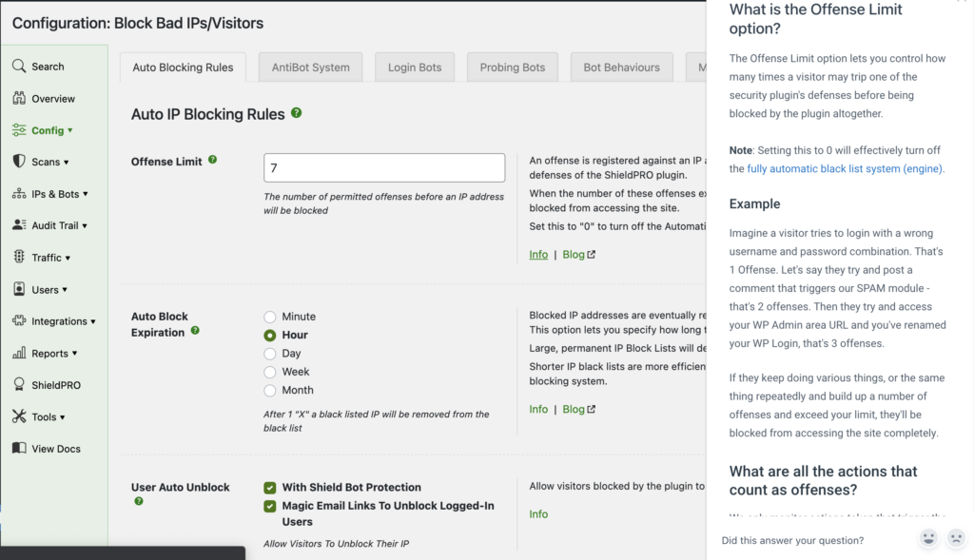Toggle Magic Email Links checkbox
Viewport: 974px width, 560px height.
(270, 507)
